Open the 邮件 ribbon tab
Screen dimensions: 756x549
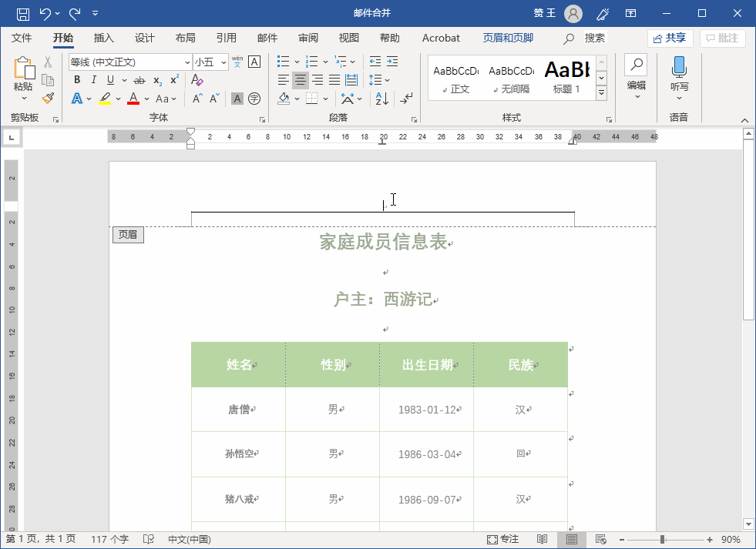(x=267, y=37)
